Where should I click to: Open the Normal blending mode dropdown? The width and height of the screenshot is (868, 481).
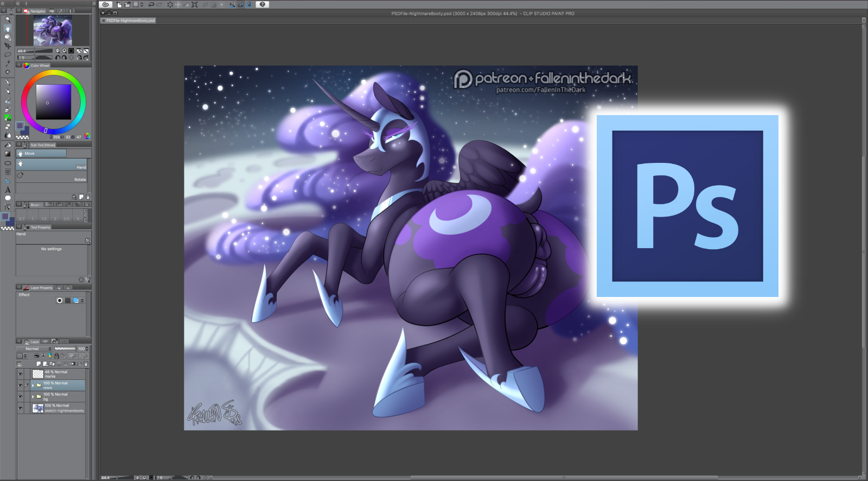(x=35, y=349)
